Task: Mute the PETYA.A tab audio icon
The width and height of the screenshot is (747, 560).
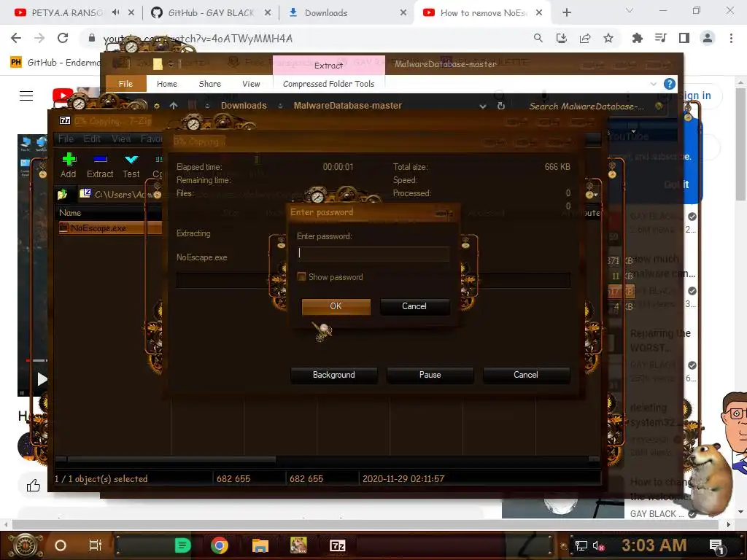Action: pos(116,12)
